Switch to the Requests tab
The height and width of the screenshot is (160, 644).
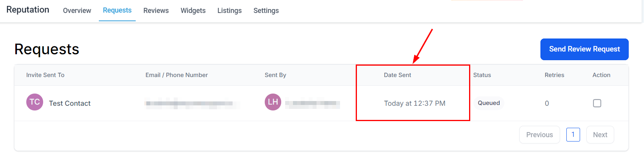[117, 10]
